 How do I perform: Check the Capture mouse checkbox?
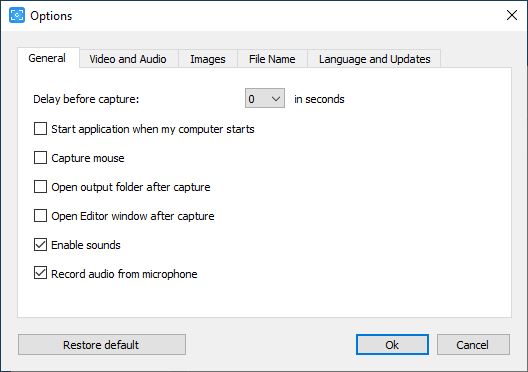40,158
